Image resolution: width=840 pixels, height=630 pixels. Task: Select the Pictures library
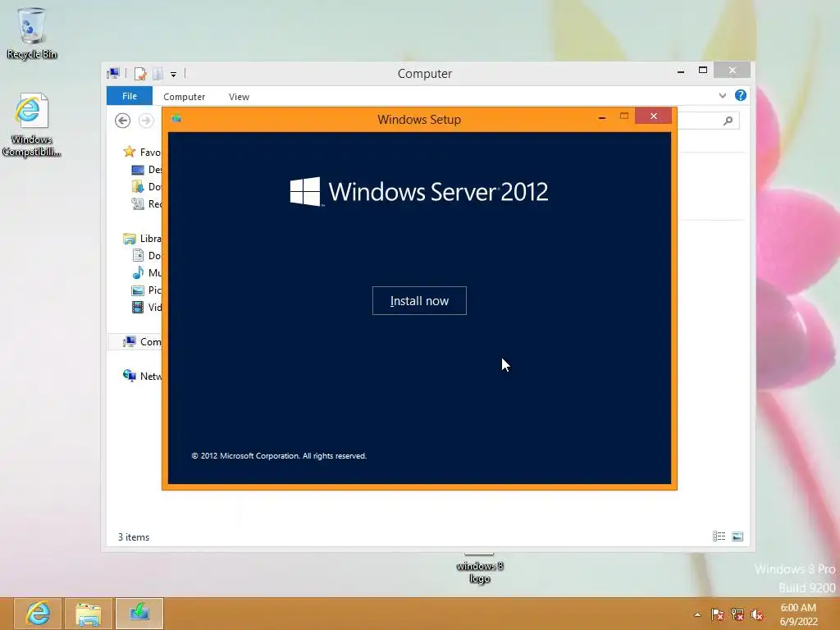click(x=146, y=290)
